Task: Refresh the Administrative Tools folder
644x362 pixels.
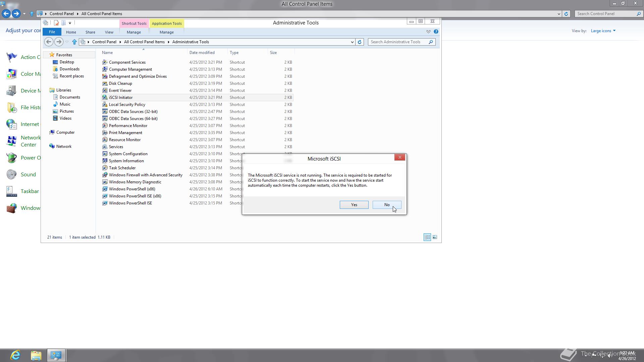Action: 360,42
